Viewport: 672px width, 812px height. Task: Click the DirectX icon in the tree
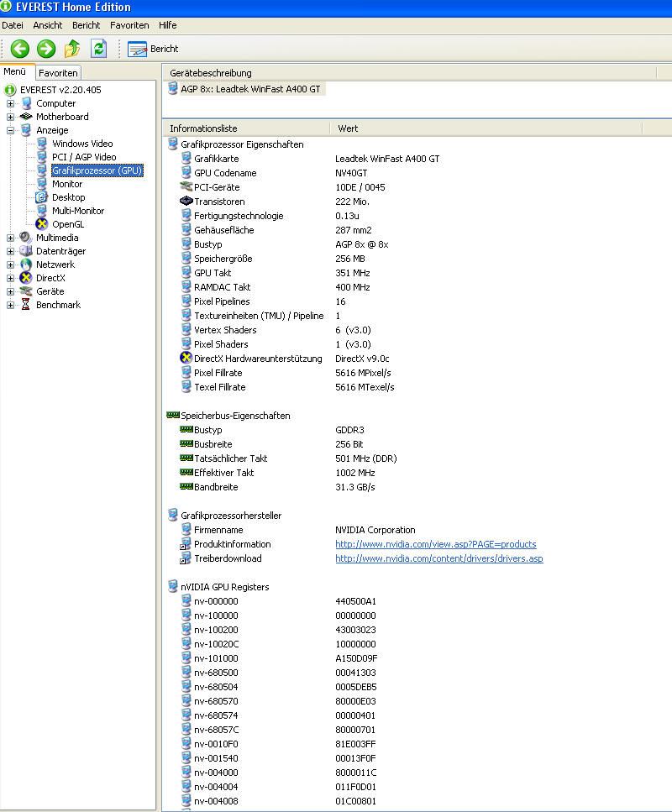(26, 278)
